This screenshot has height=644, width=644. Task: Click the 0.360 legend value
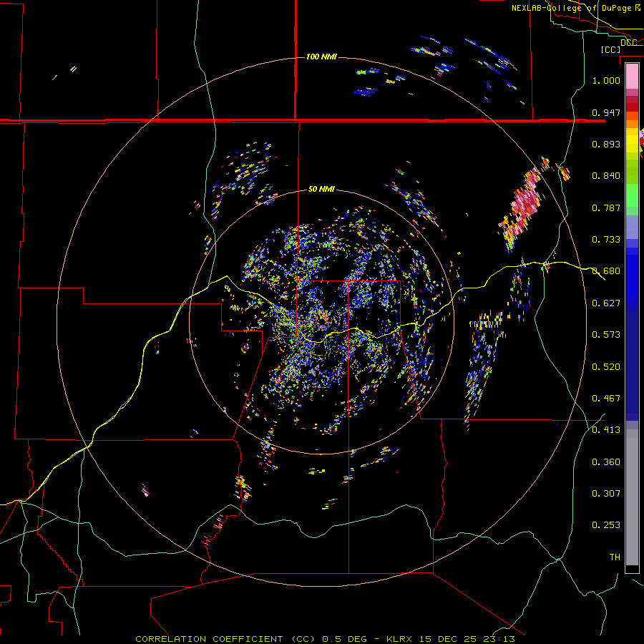pyautogui.click(x=606, y=462)
